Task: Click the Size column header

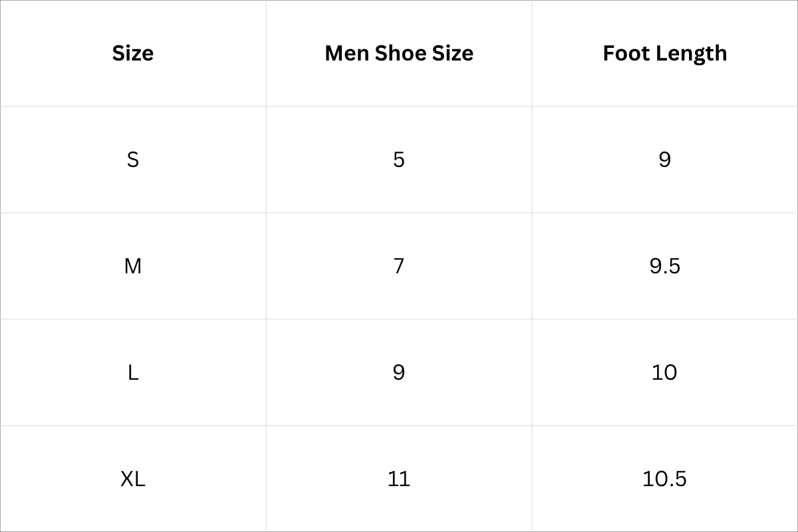Action: click(x=133, y=53)
